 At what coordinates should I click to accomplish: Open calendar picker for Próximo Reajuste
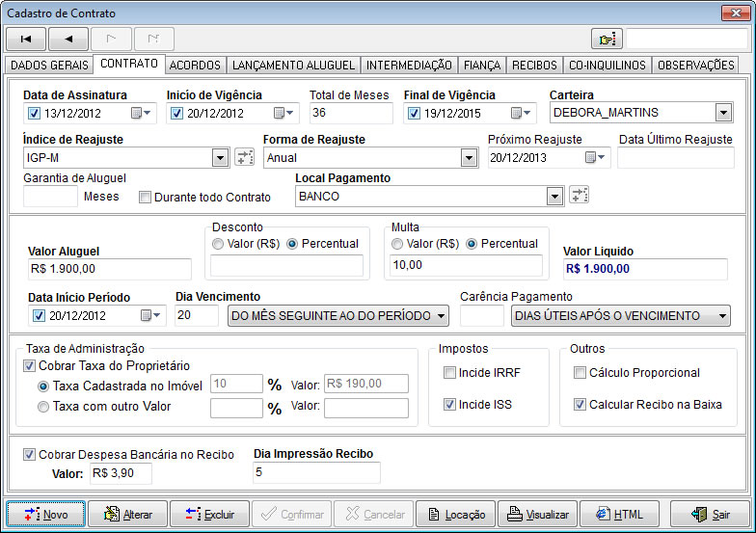[596, 158]
